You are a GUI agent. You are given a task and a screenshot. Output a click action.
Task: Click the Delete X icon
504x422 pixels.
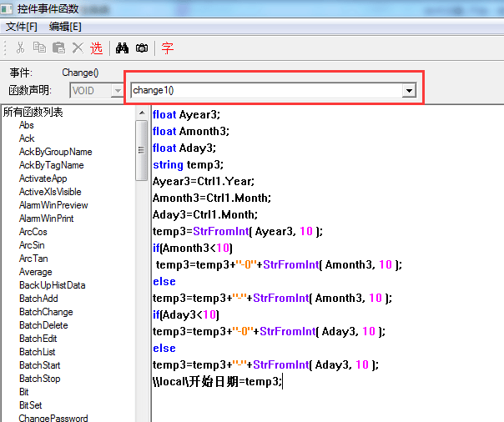point(78,48)
